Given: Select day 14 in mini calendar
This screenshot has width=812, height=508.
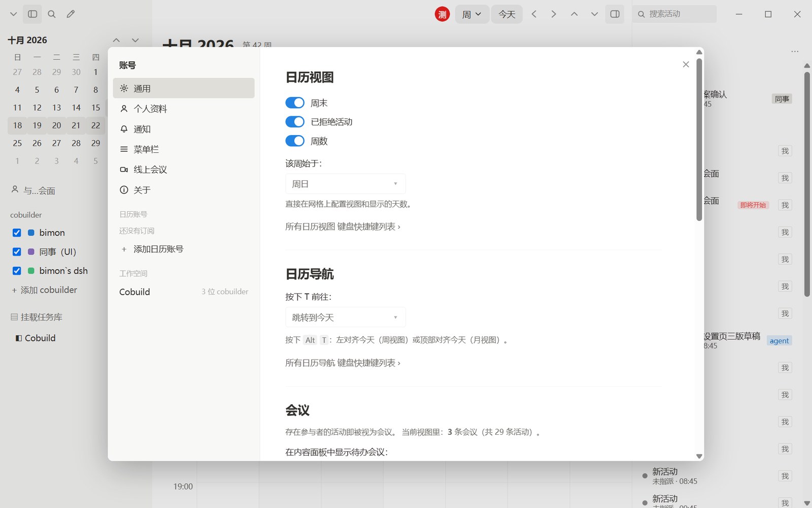Looking at the screenshot, I should point(76,108).
